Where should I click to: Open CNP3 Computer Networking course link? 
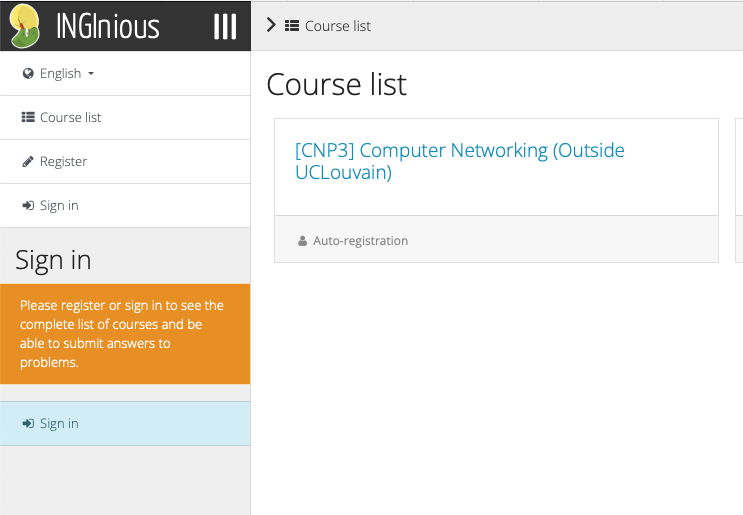click(x=460, y=161)
